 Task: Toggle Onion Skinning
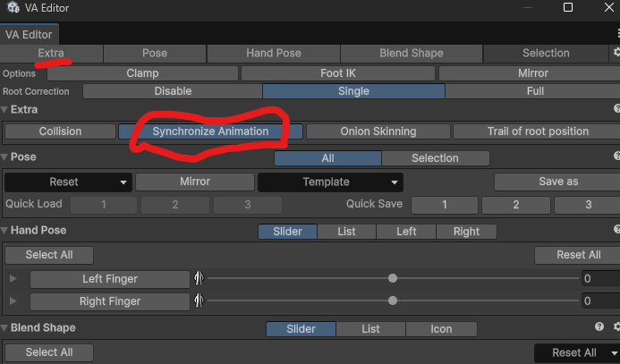pos(378,131)
